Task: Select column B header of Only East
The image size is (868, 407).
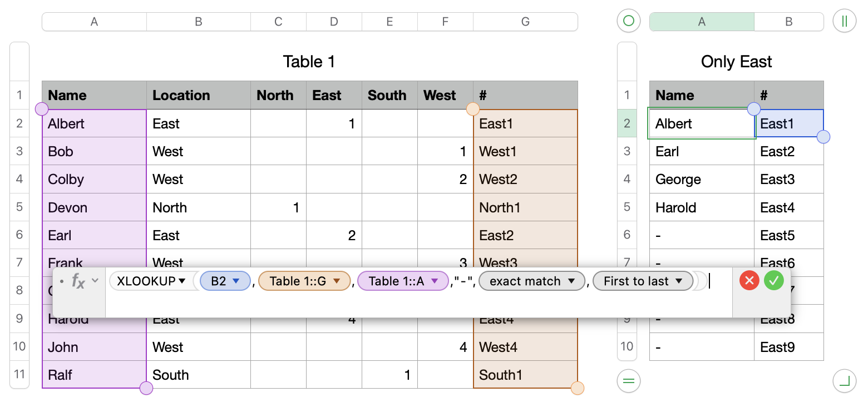Action: 788,22
